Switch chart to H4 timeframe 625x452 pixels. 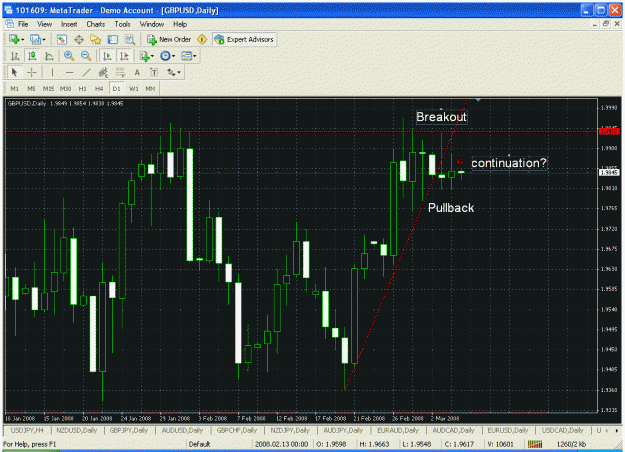click(99, 88)
